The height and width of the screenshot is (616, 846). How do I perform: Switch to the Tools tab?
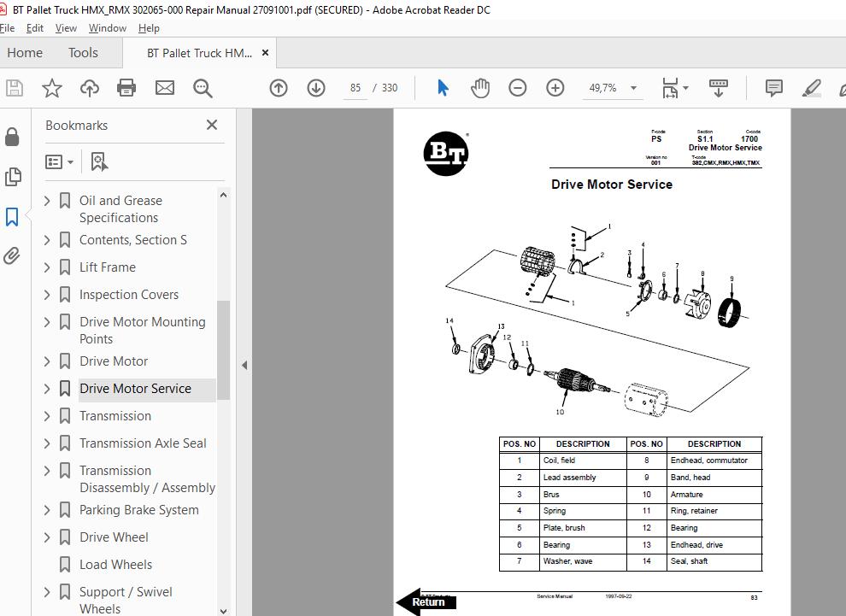coord(83,53)
